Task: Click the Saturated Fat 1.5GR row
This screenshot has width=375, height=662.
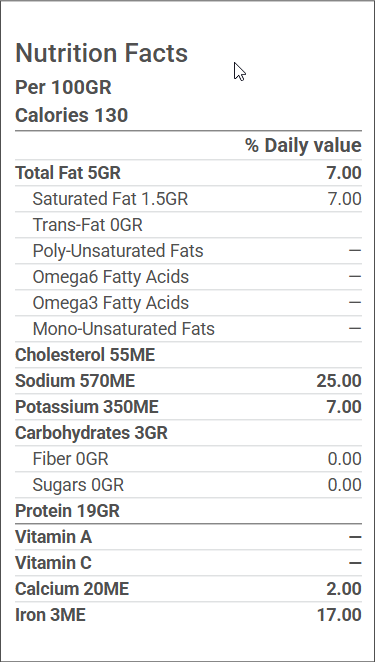Action: pyautogui.click(x=188, y=199)
